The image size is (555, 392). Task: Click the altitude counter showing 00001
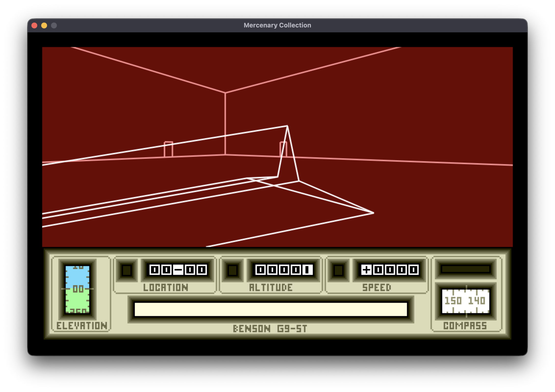(284, 270)
